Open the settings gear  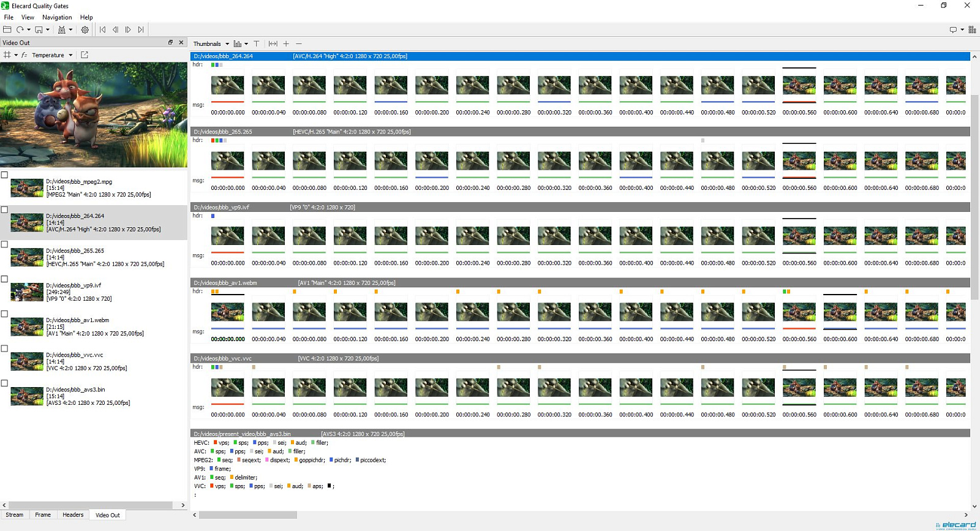[x=85, y=29]
